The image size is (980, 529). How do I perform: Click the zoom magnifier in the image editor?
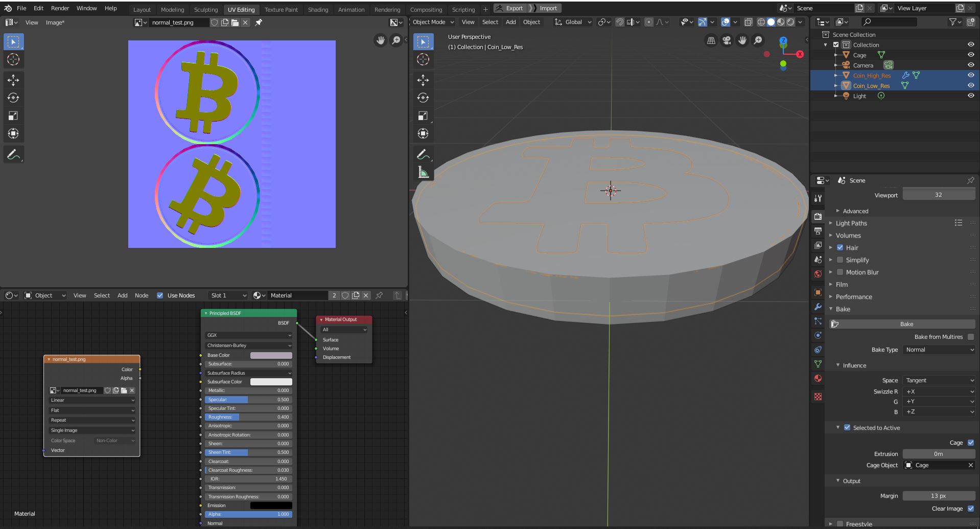[396, 40]
